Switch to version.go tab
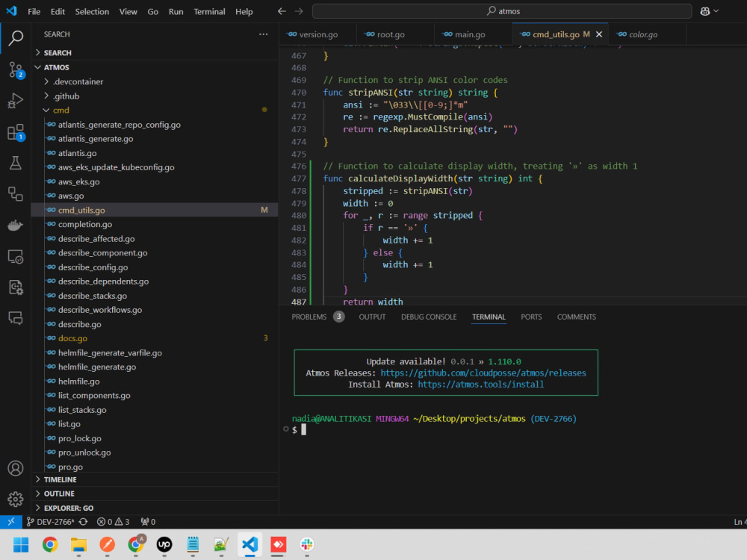The image size is (747, 560). [317, 34]
